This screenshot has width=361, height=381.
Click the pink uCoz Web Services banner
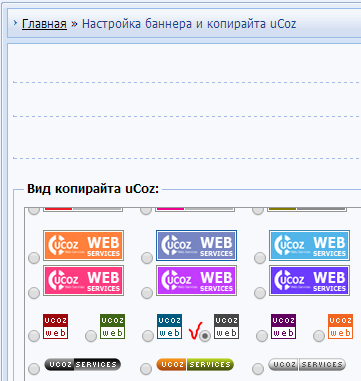[83, 280]
